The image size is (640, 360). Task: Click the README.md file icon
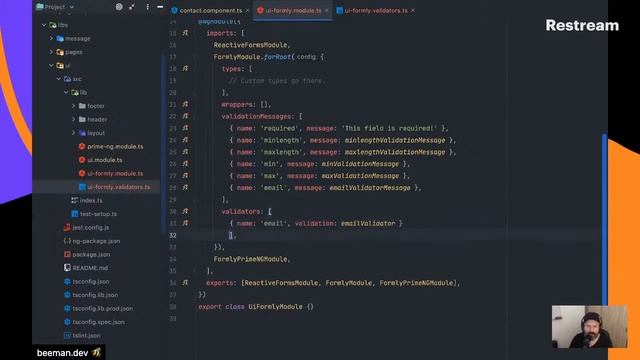click(x=67, y=268)
